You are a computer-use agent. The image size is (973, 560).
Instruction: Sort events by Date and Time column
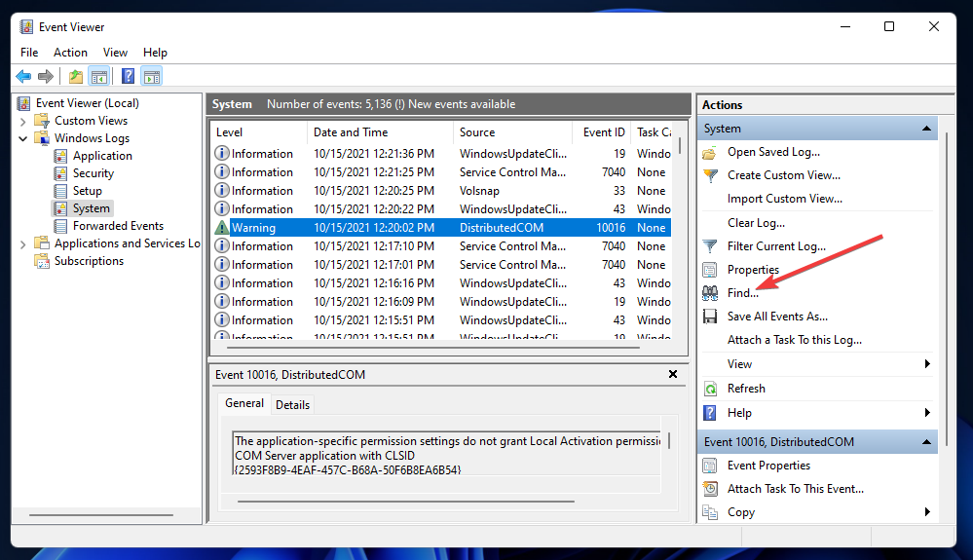(x=380, y=132)
